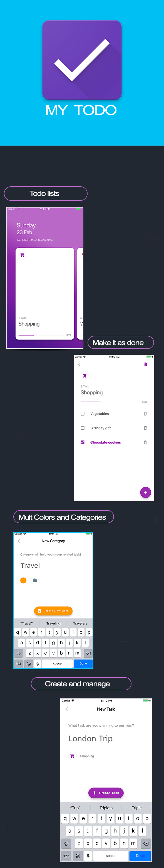The width and height of the screenshot is (164, 868).
Task: Select the Traveling keyboard suggestion
Action: pos(53,623)
